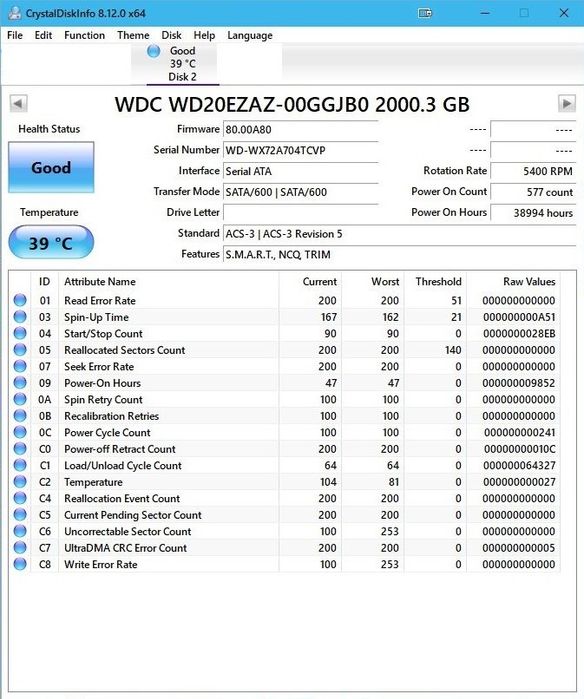
Task: Click the Good health status button
Action: (51, 168)
